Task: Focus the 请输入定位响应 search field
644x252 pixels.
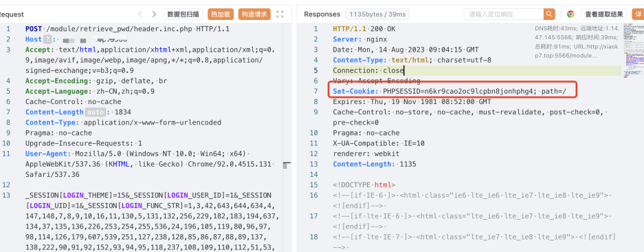Action: [504, 14]
